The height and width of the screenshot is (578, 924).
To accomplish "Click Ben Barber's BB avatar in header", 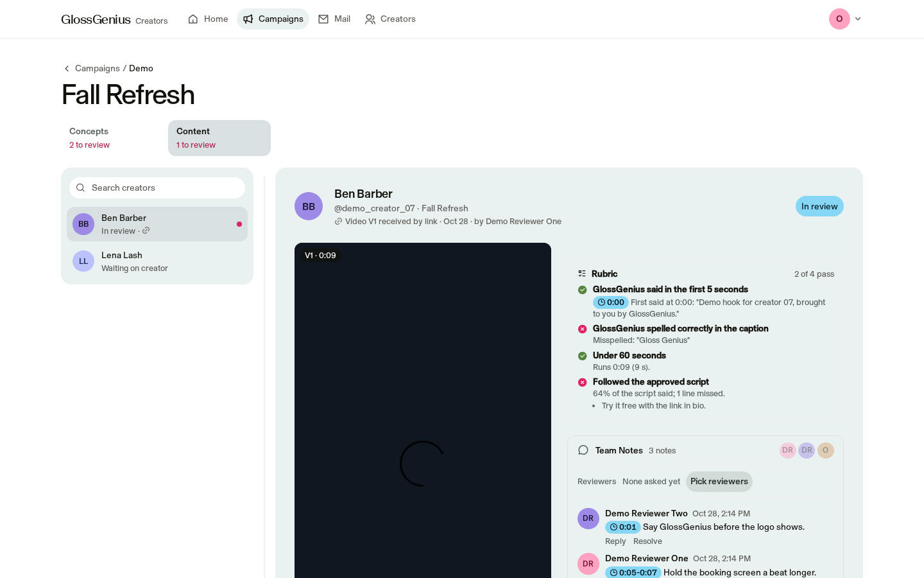I will [309, 206].
